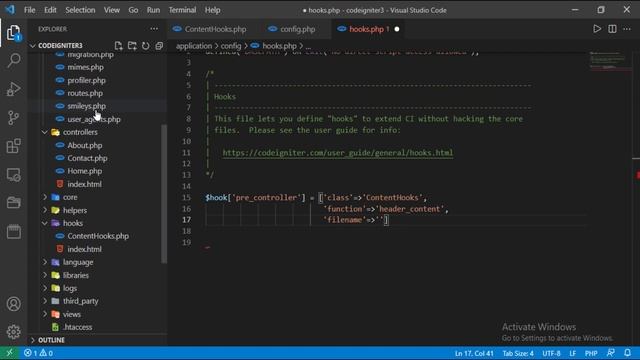Image resolution: width=640 pixels, height=360 pixels.
Task: Change the LF end of line sequence
Action: point(572,353)
